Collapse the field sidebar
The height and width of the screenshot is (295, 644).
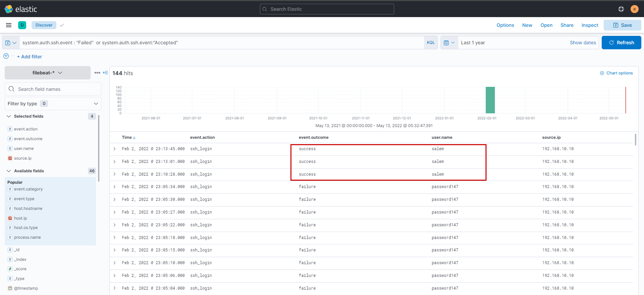[x=105, y=73]
